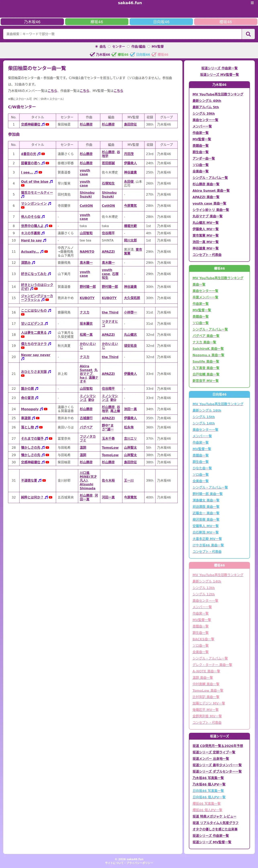This screenshot has width=258, height=868.
Task: Click music note for 純粋とは何か?
Action: 46,497
